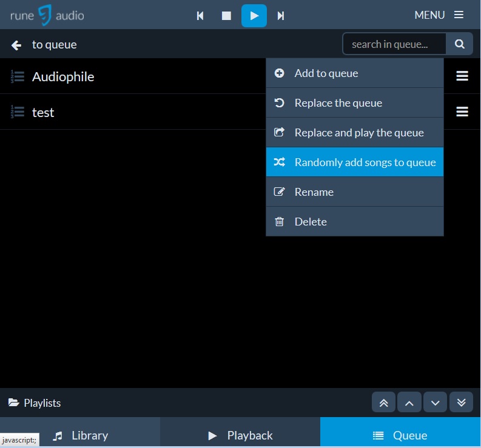Jump to bottom with double-down chevron

pyautogui.click(x=461, y=403)
